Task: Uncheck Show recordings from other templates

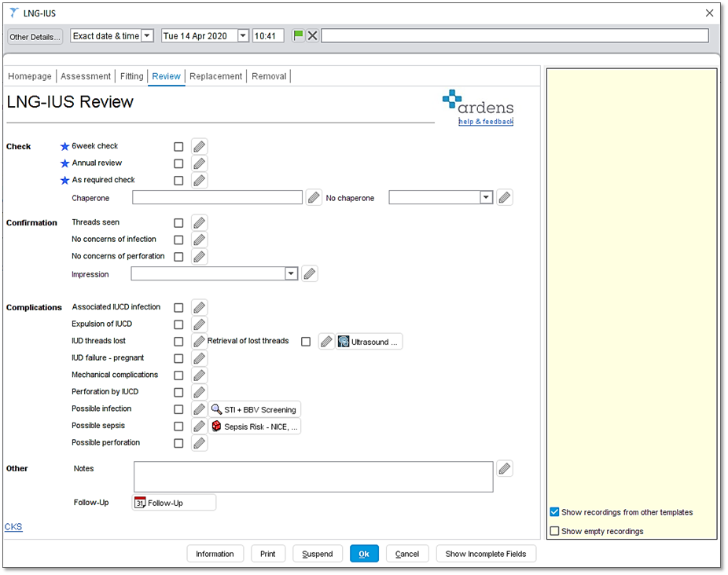Action: [554, 511]
